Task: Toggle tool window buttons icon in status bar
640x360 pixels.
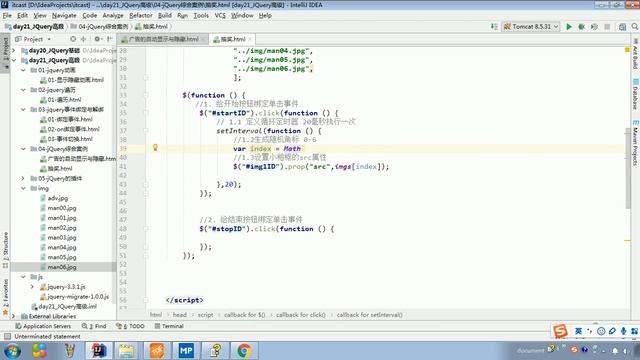Action: 7,336
